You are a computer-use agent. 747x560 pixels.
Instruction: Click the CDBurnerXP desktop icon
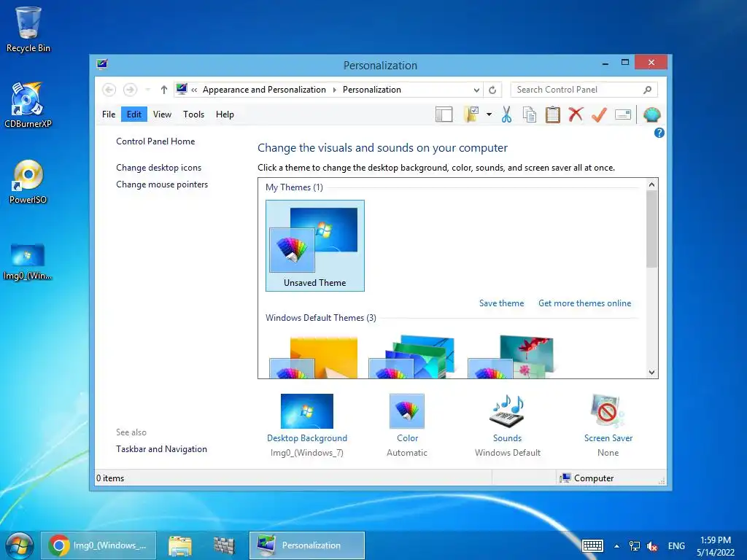tap(28, 106)
